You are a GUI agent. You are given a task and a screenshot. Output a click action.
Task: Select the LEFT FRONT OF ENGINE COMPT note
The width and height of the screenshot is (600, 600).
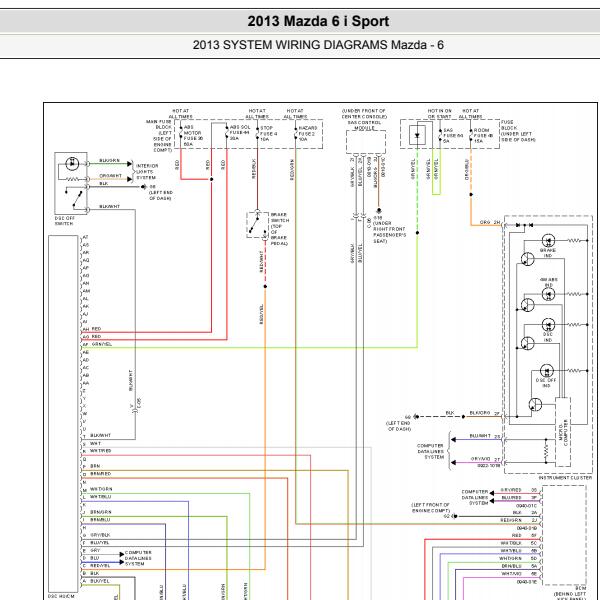coord(430,508)
